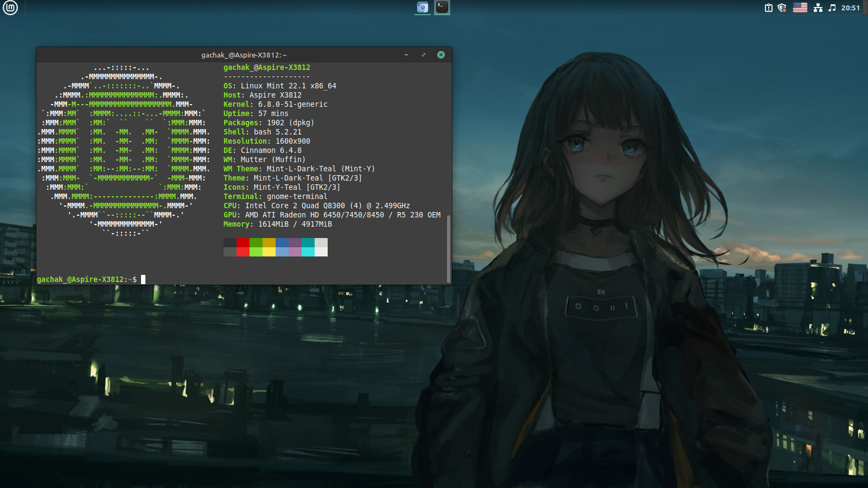Click the bright cyan color block in the terminal

point(308,252)
